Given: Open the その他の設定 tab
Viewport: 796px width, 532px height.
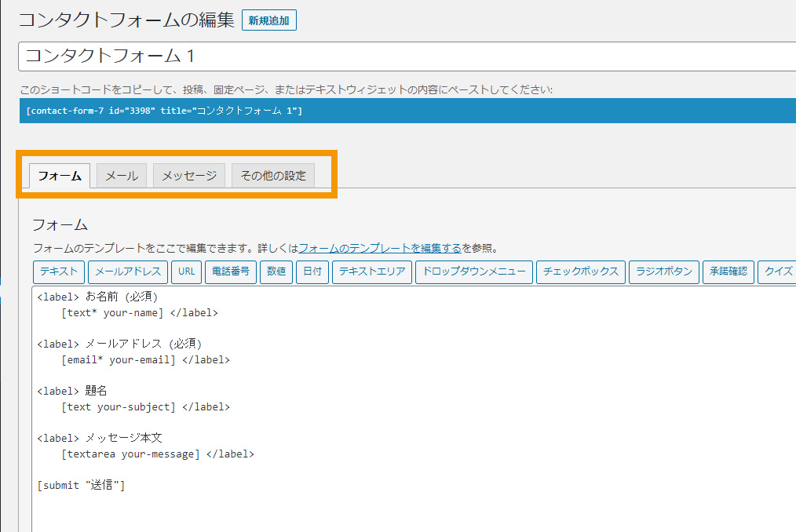Looking at the screenshot, I should [273, 176].
